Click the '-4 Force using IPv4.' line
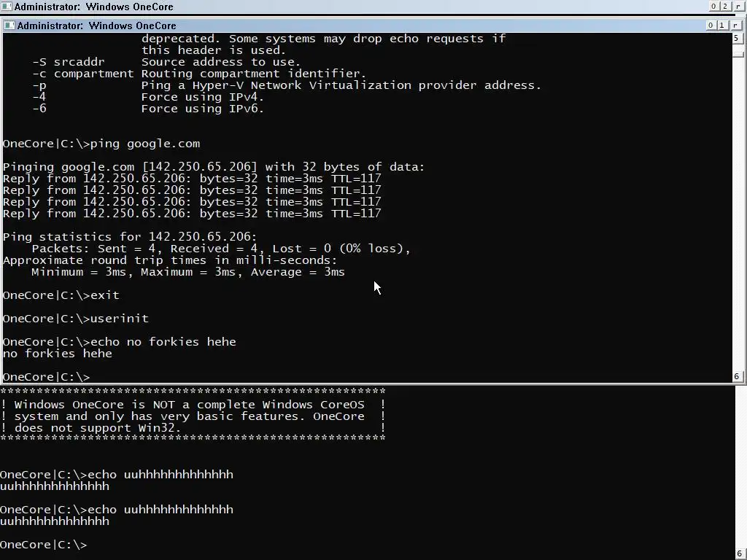Image resolution: width=747 pixels, height=560 pixels. pyautogui.click(x=148, y=97)
